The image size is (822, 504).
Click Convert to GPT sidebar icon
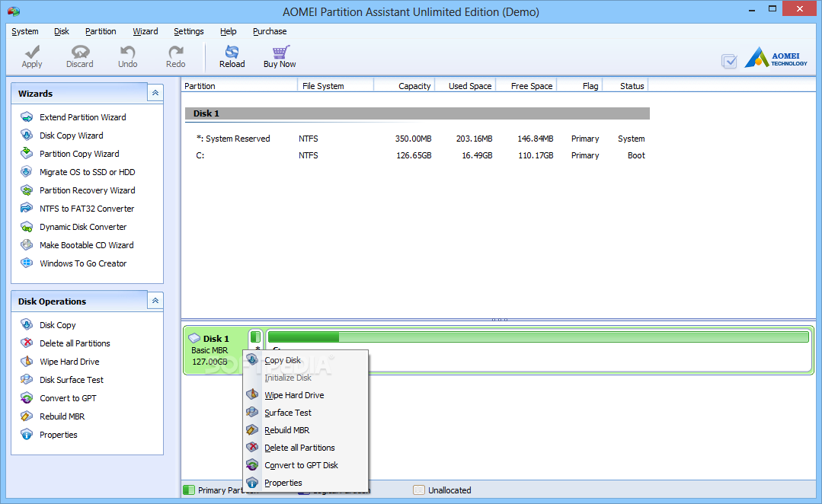coord(27,398)
